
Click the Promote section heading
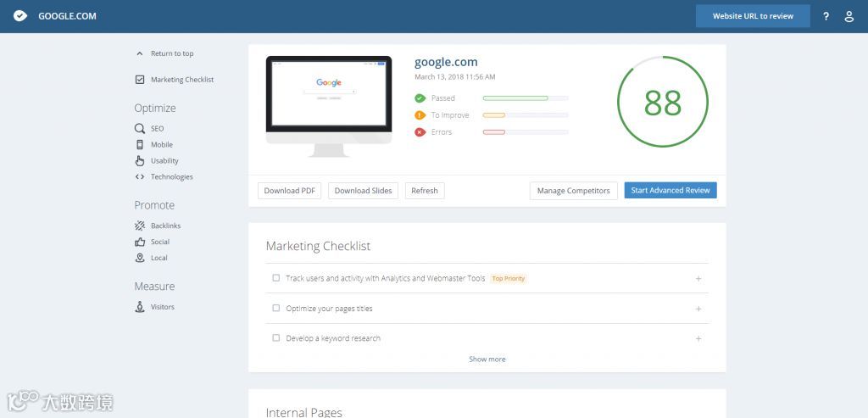[x=154, y=205]
